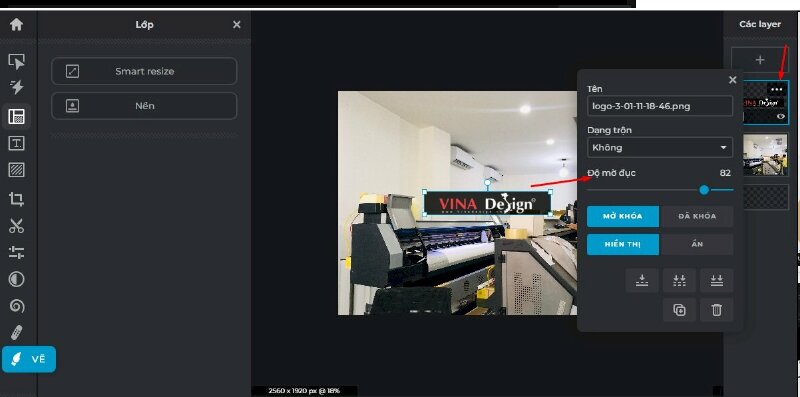Select the scissors Cutout tool

tap(16, 226)
